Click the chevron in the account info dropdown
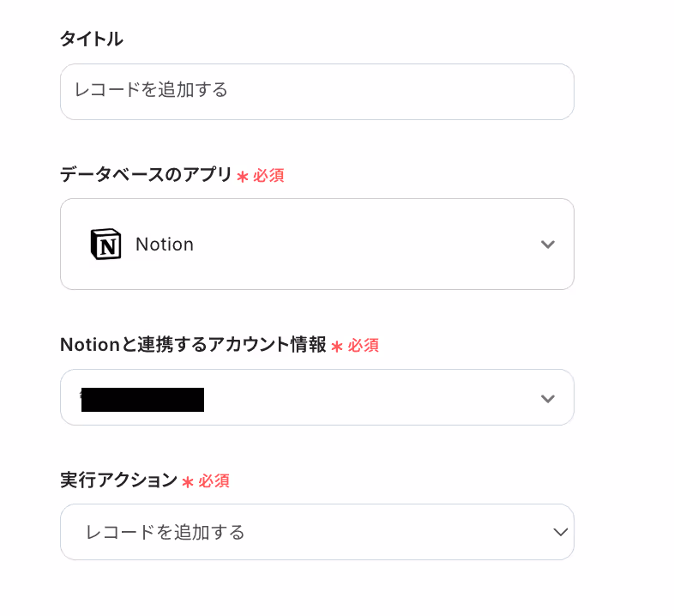Viewport: 674px width, 616px height. coord(548,399)
